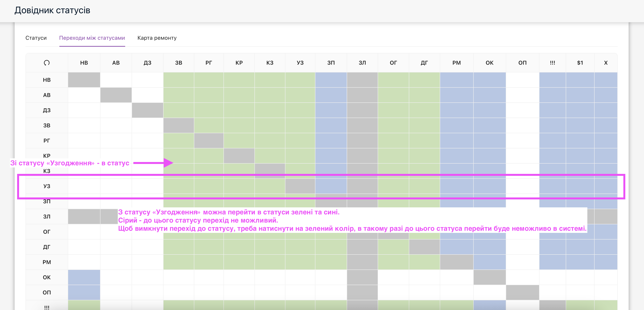Click the ОК row header
Viewport: 644px width, 310px height.
point(47,277)
